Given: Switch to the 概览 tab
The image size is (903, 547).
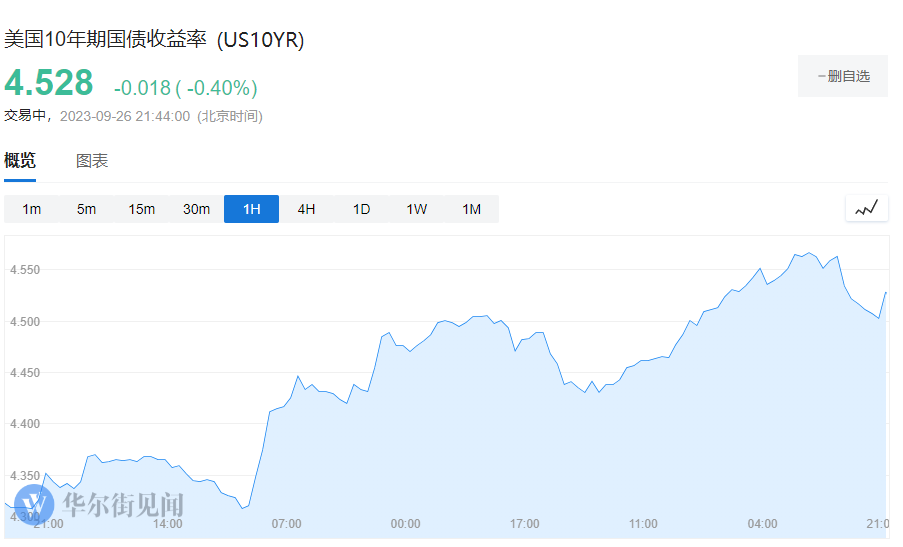Looking at the screenshot, I should [20, 161].
